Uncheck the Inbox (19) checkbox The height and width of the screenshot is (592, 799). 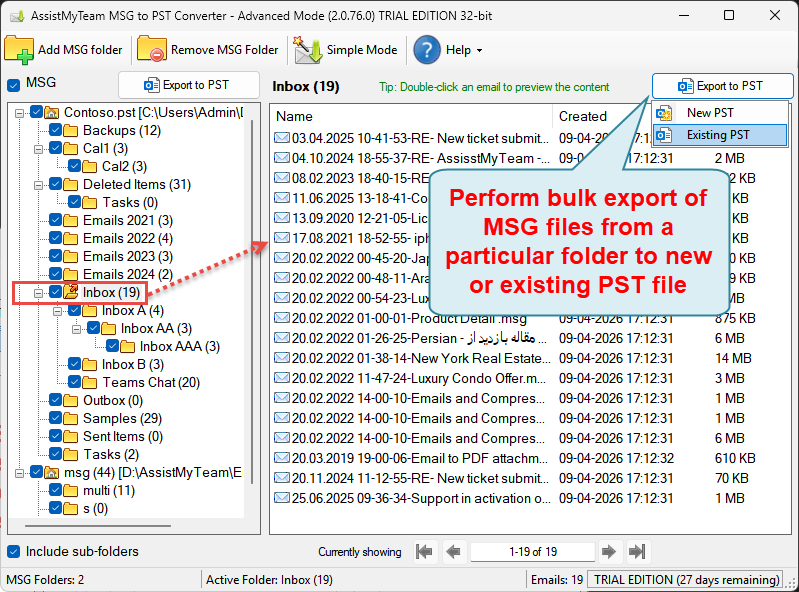(55, 292)
